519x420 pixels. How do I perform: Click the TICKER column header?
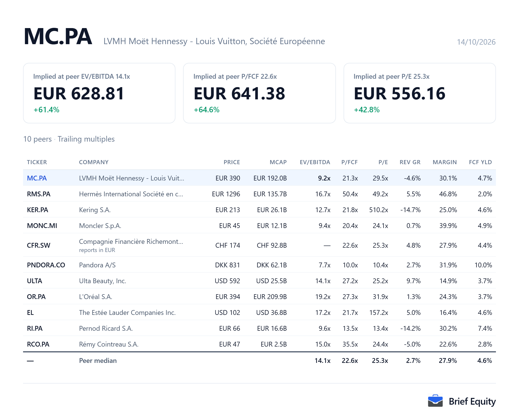[37, 162]
